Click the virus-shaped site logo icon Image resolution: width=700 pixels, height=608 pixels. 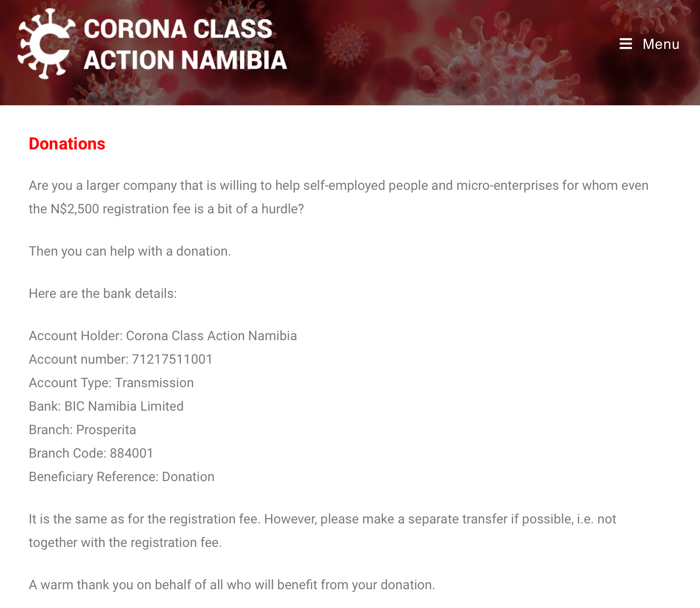(x=46, y=44)
